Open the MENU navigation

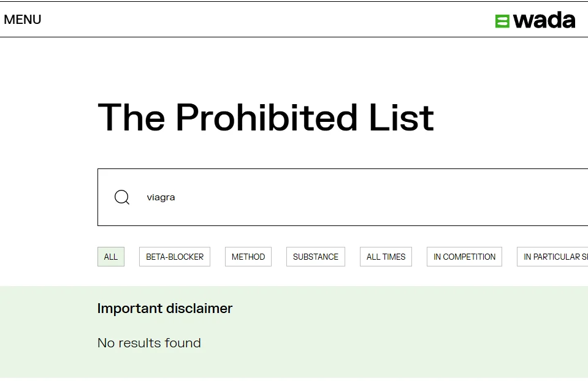coord(23,20)
